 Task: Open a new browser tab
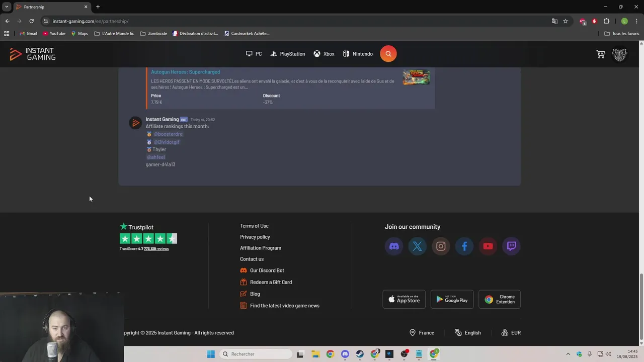coord(98,7)
